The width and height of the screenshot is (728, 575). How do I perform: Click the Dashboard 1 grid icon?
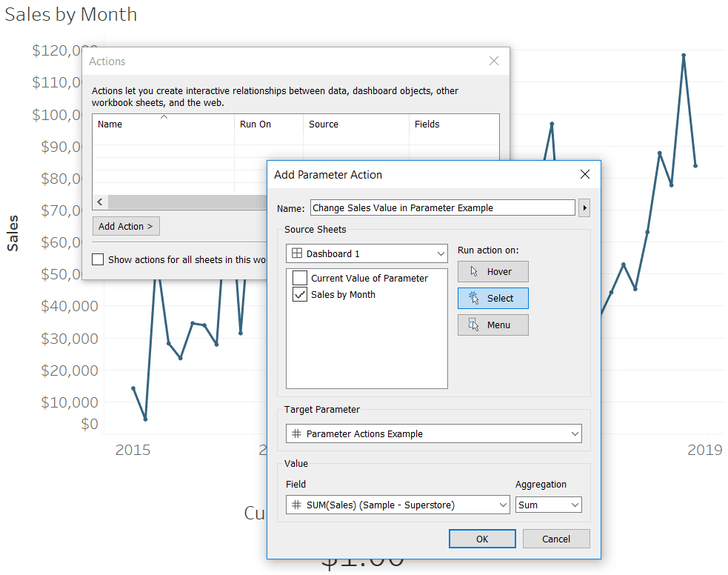(297, 253)
